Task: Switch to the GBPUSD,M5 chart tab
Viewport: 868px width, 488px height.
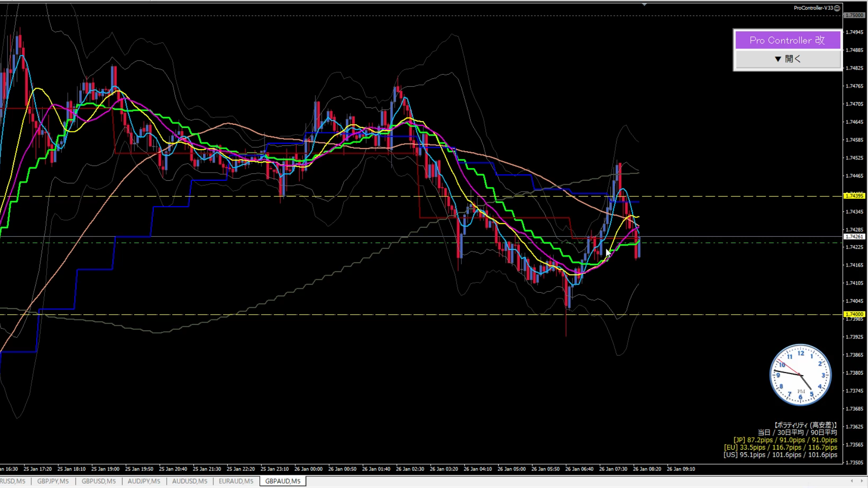Action: [99, 481]
